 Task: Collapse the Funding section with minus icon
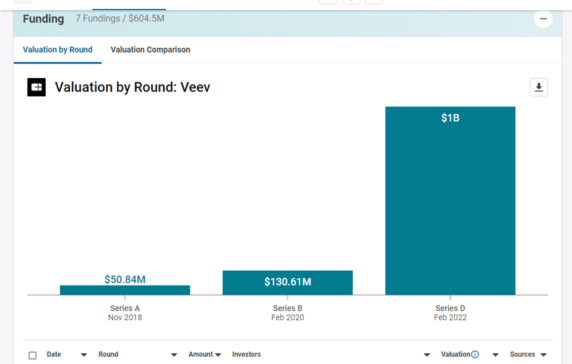543,19
